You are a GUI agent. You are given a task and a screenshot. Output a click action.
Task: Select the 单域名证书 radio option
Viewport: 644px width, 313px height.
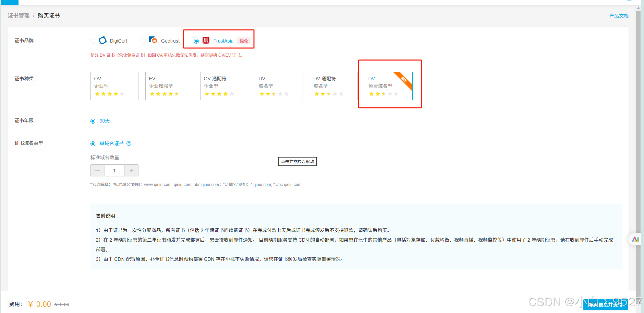[x=93, y=144]
